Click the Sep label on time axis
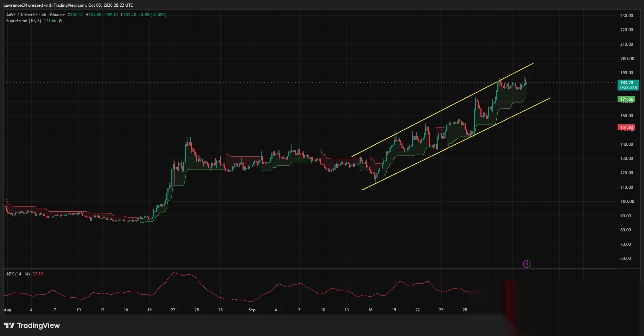 pyautogui.click(x=252, y=310)
